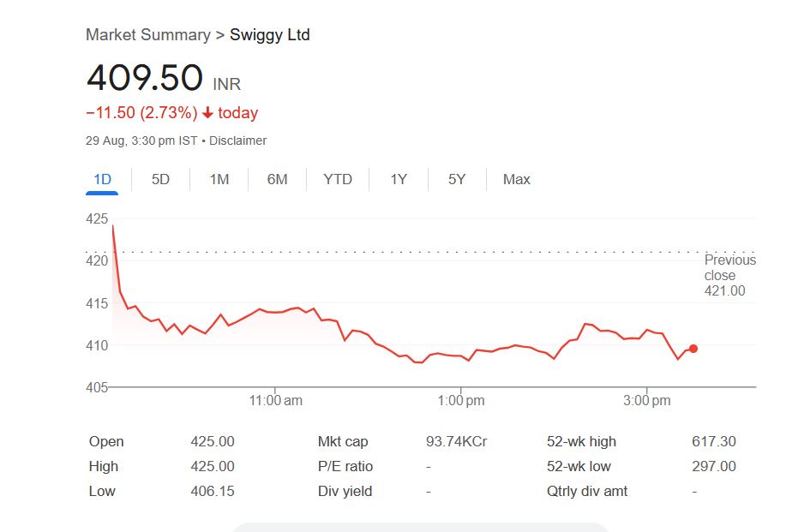
Task: Switch to the 1Y chart view
Action: (399, 179)
